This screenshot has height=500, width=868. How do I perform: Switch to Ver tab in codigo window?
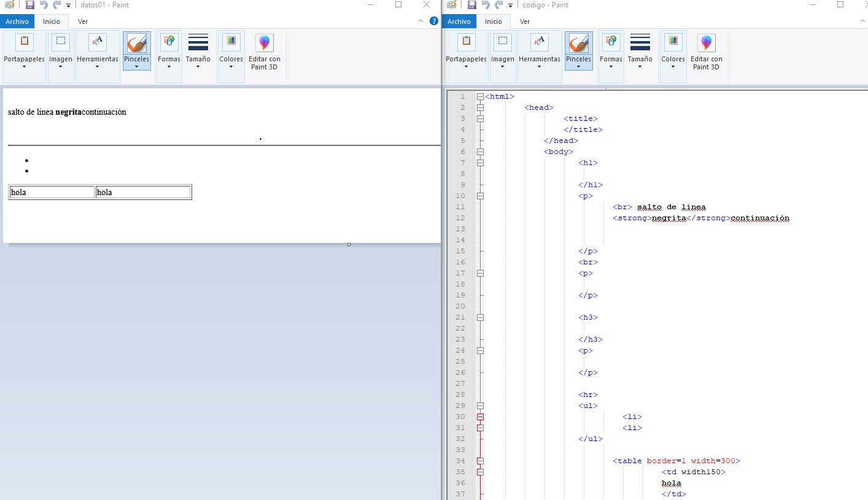(524, 21)
